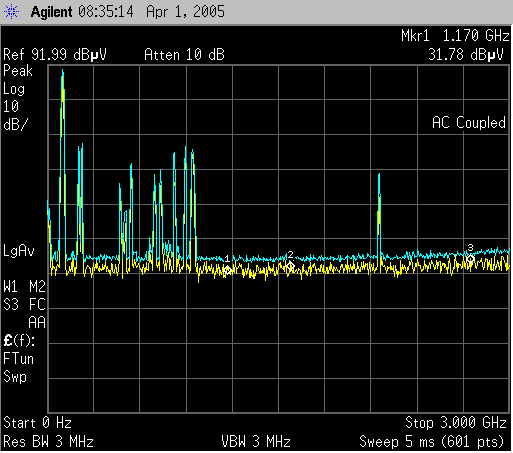
Task: Click the LgAv averaging label
Action: tap(19, 251)
